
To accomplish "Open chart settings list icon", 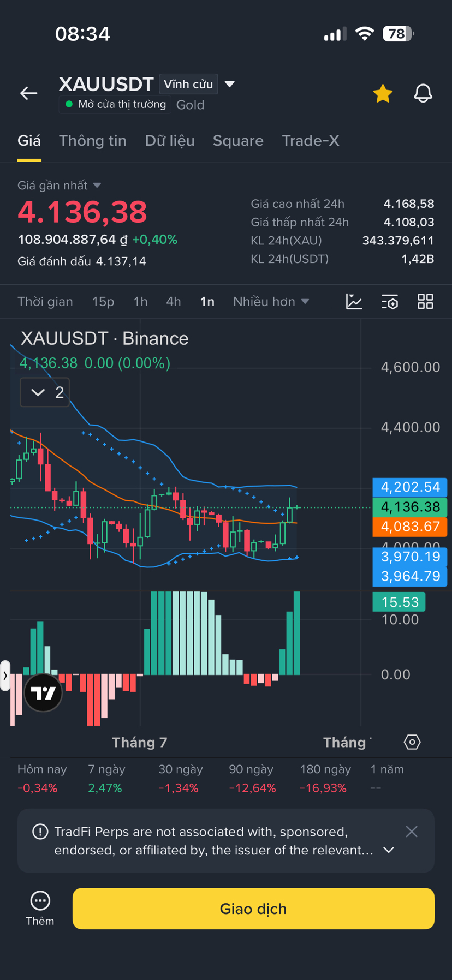I will (x=390, y=301).
